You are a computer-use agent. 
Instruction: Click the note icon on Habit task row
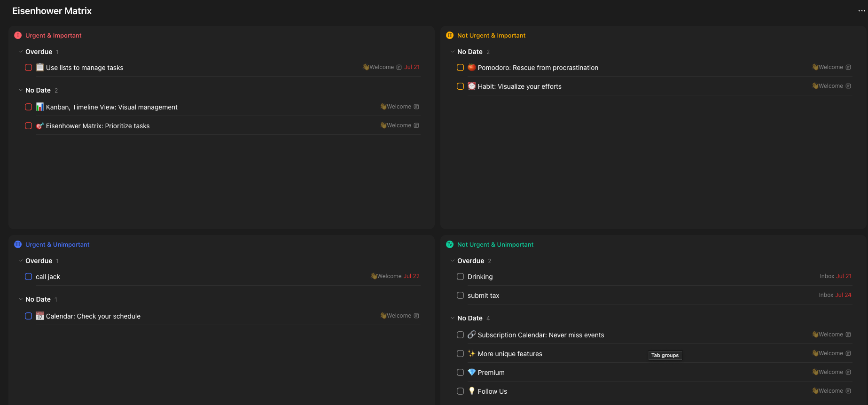tap(848, 86)
